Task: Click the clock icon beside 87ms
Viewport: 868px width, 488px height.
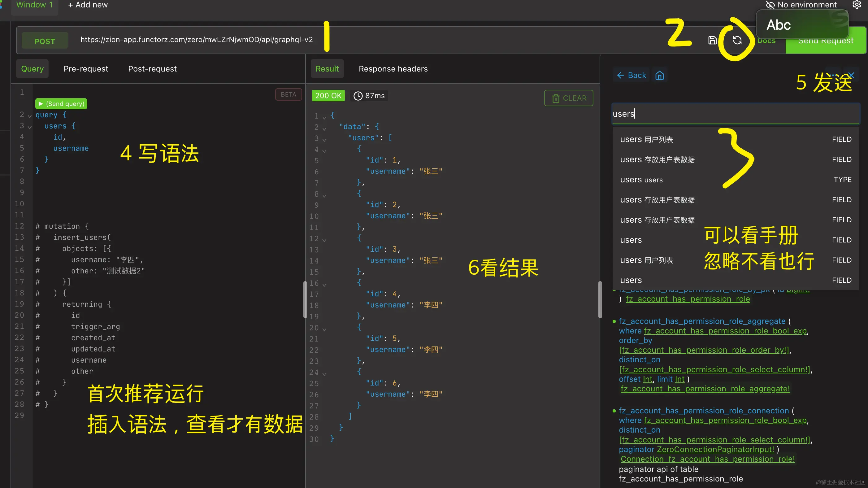Action: 358,96
